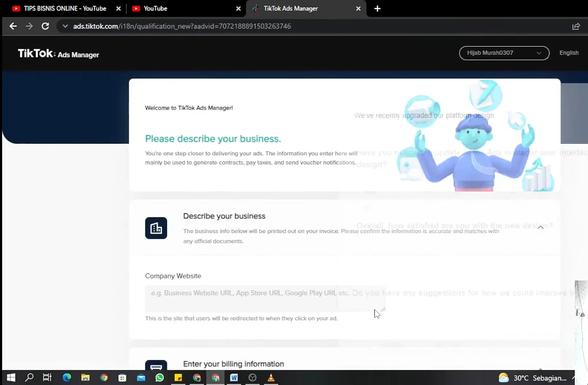The height and width of the screenshot is (385, 588).
Task: Click the Company Website label
Action: coord(173,276)
